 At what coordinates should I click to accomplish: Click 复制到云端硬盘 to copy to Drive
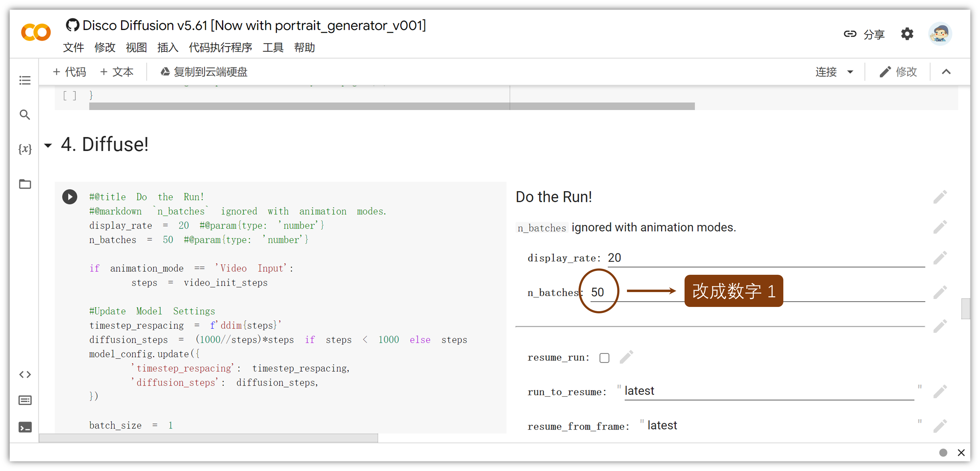point(204,72)
